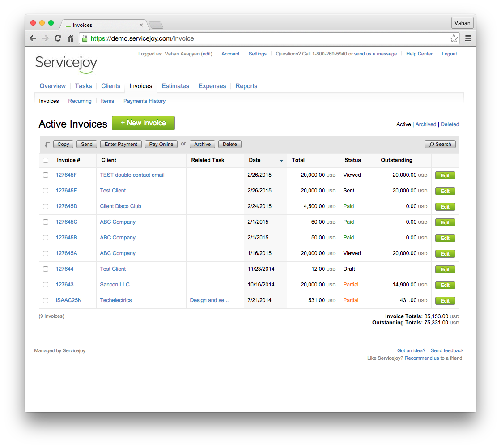Open Payments History subtab
The width and height of the screenshot is (501, 448).
point(144,101)
